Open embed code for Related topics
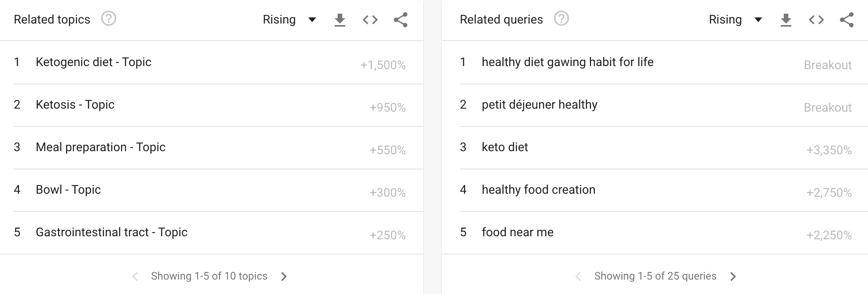Screen dimensions: 868x294 [371, 20]
